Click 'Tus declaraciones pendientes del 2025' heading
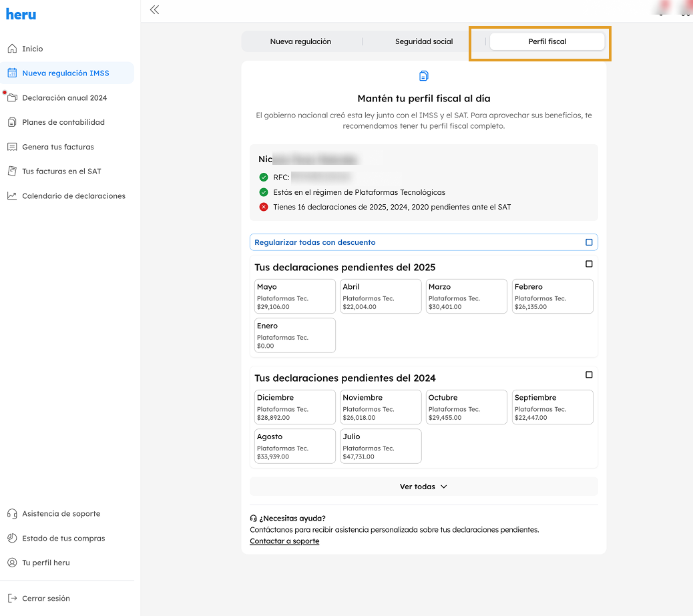The width and height of the screenshot is (693, 616). [344, 268]
